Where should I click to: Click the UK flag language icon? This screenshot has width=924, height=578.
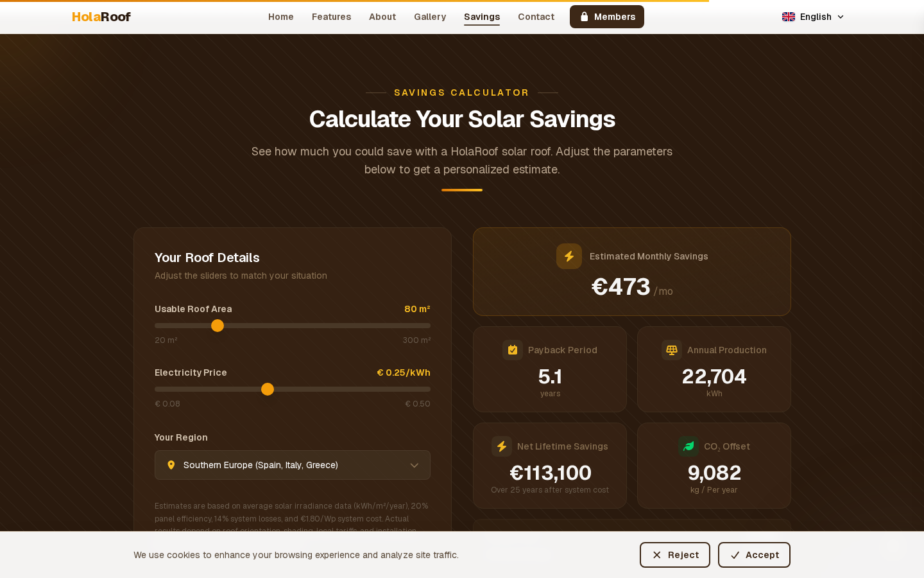789,17
